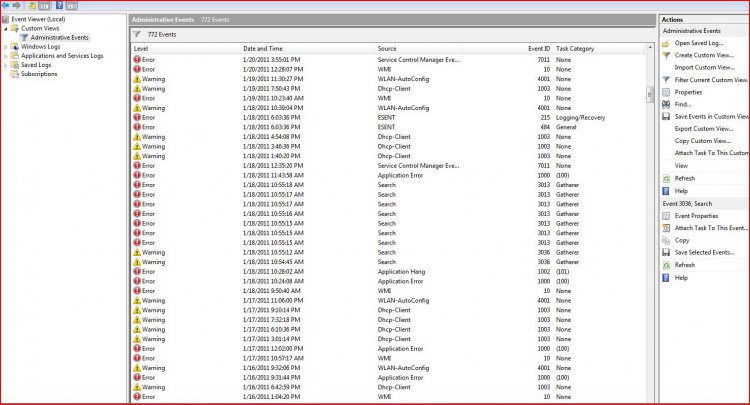The height and width of the screenshot is (405, 750).
Task: Click the Actions pane title header
Action: 705,20
